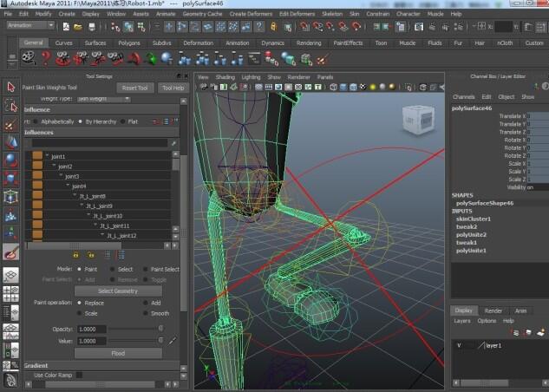Screen dimensions: 549x392
Task: Choose Flat influence sorting
Action: pos(123,121)
